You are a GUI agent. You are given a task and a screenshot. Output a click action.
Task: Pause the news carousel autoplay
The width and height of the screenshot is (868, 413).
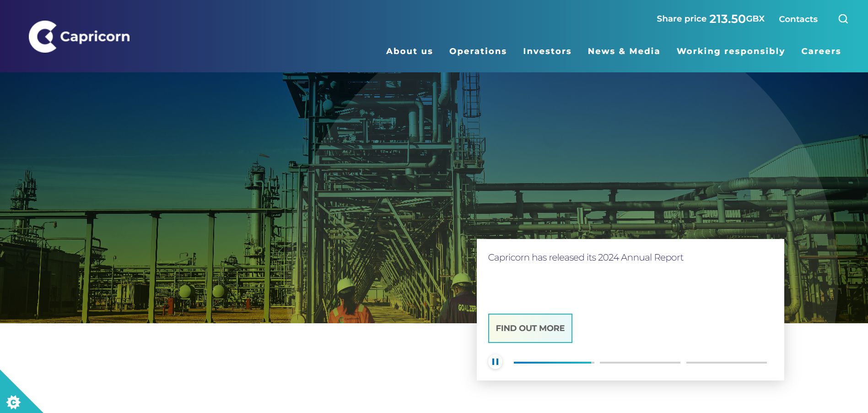coord(495,362)
